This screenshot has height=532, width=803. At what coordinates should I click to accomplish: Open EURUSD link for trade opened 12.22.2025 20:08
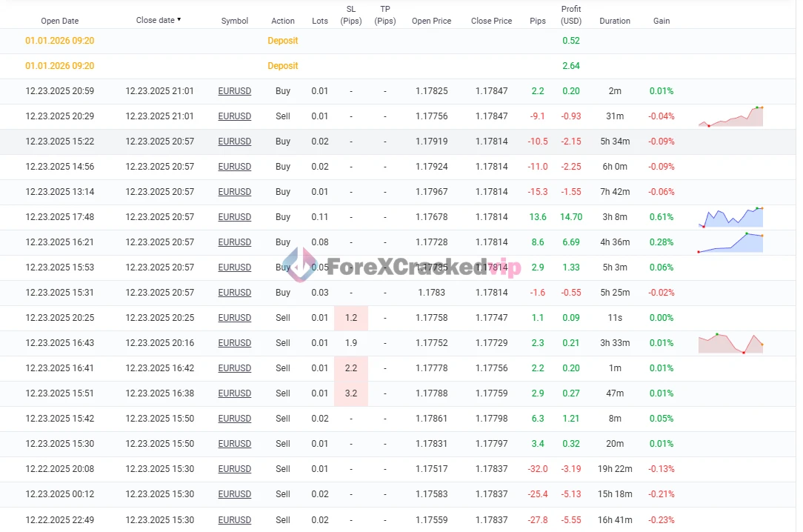pos(234,469)
